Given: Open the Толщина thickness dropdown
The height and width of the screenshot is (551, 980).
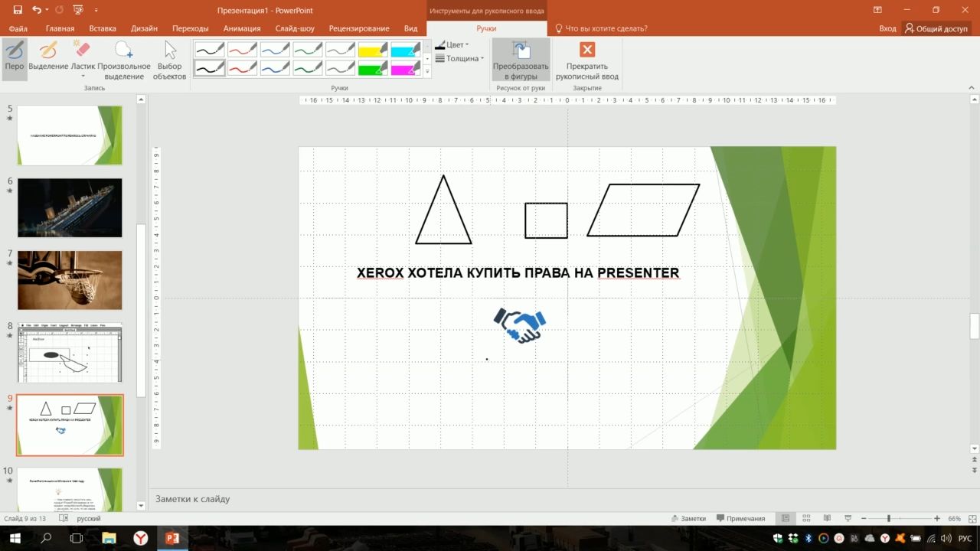Looking at the screenshot, I should point(460,58).
